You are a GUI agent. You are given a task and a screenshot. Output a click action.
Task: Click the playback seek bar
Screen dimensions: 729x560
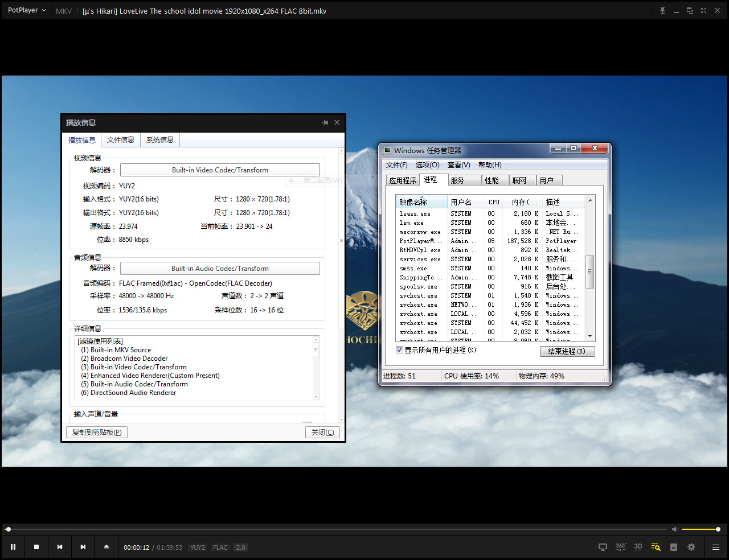click(336, 529)
